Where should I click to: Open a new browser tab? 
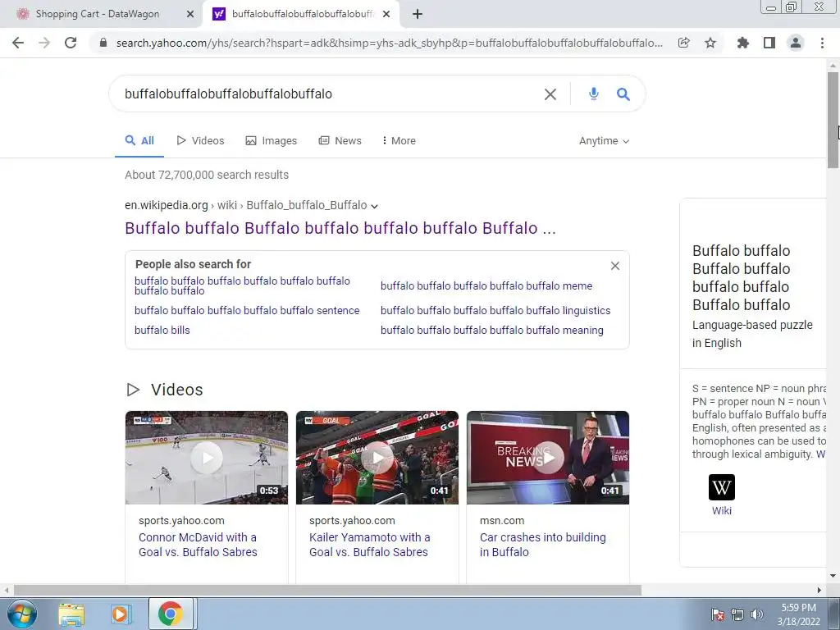coord(418,15)
